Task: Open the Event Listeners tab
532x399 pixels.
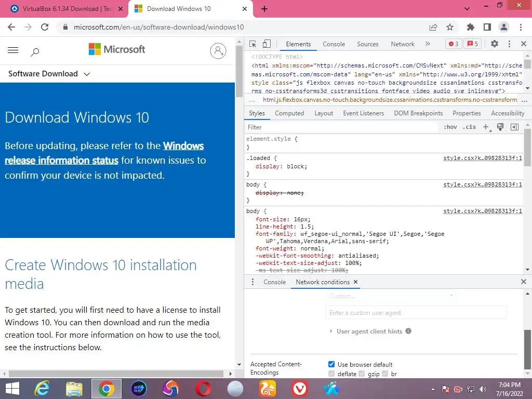Action: tap(363, 113)
